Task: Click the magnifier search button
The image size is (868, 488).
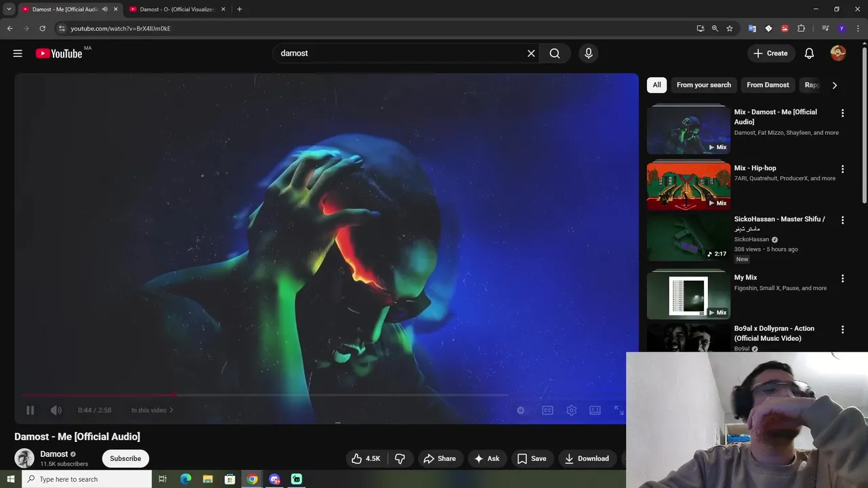Action: (x=555, y=54)
